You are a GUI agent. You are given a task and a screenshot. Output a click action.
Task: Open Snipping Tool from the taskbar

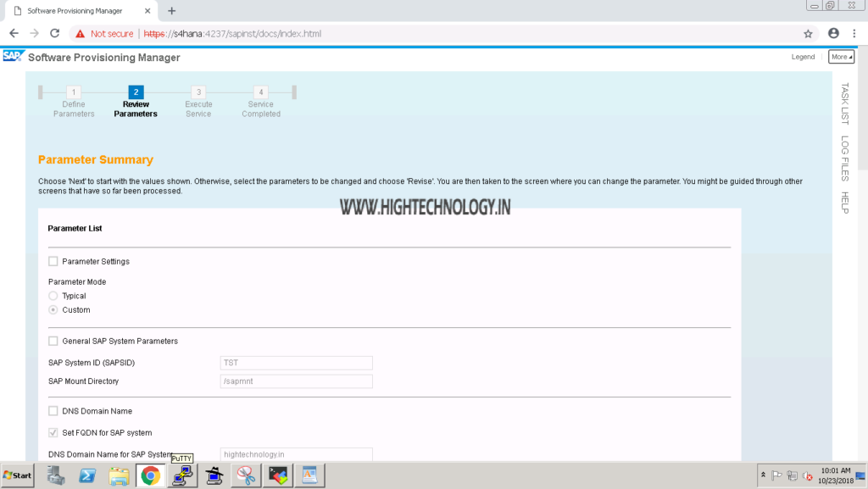pos(246,475)
